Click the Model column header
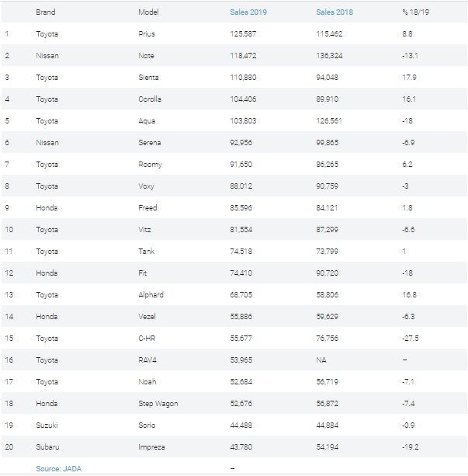The image size is (468, 476). click(148, 12)
